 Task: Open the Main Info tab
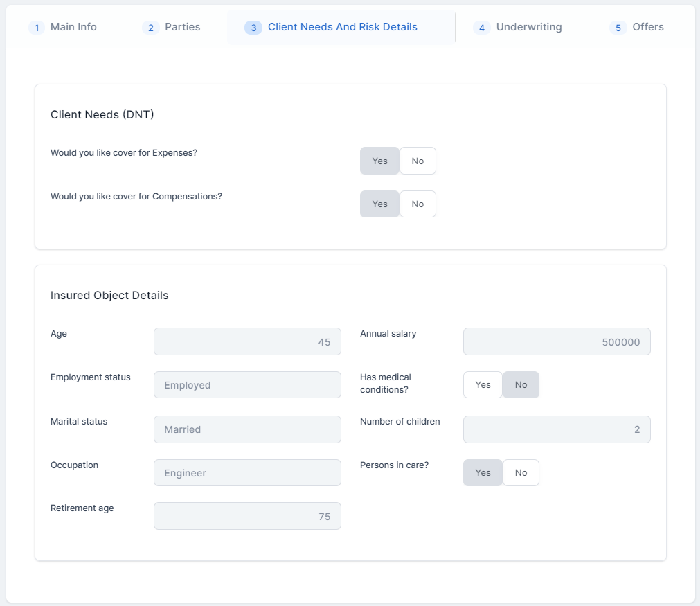[63, 27]
